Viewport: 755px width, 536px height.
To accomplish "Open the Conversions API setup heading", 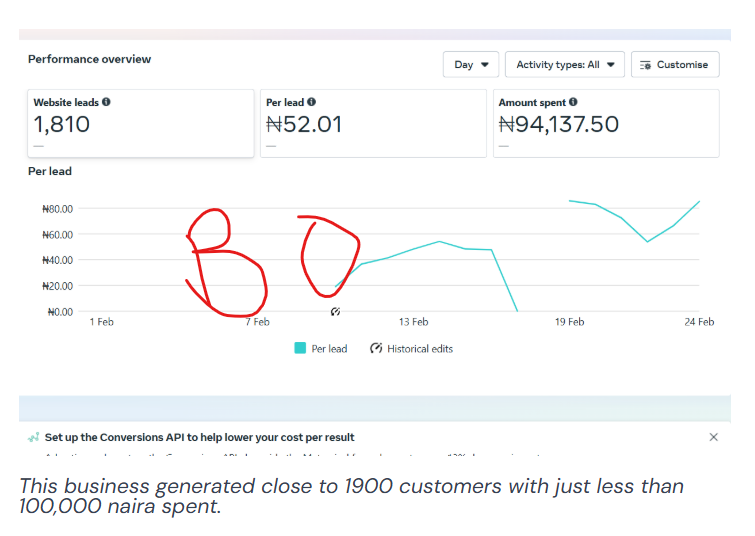I will 199,437.
